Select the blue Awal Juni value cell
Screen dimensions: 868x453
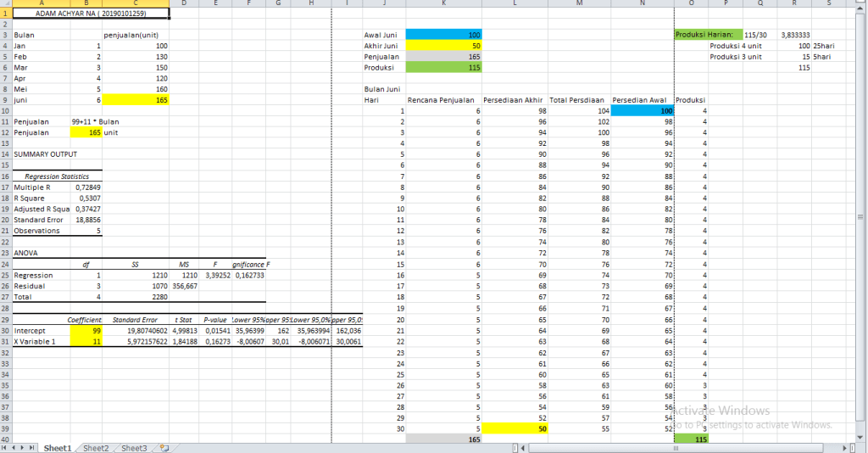[x=444, y=35]
